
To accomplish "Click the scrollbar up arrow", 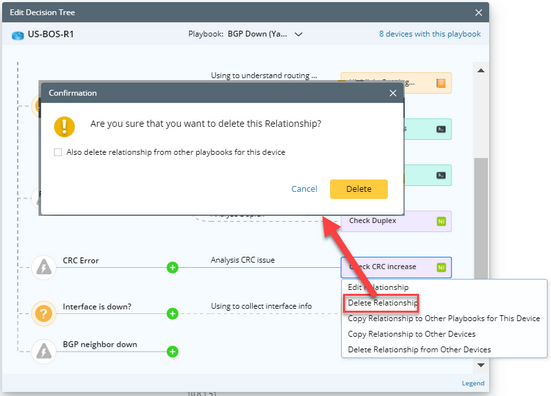I will tap(481, 71).
